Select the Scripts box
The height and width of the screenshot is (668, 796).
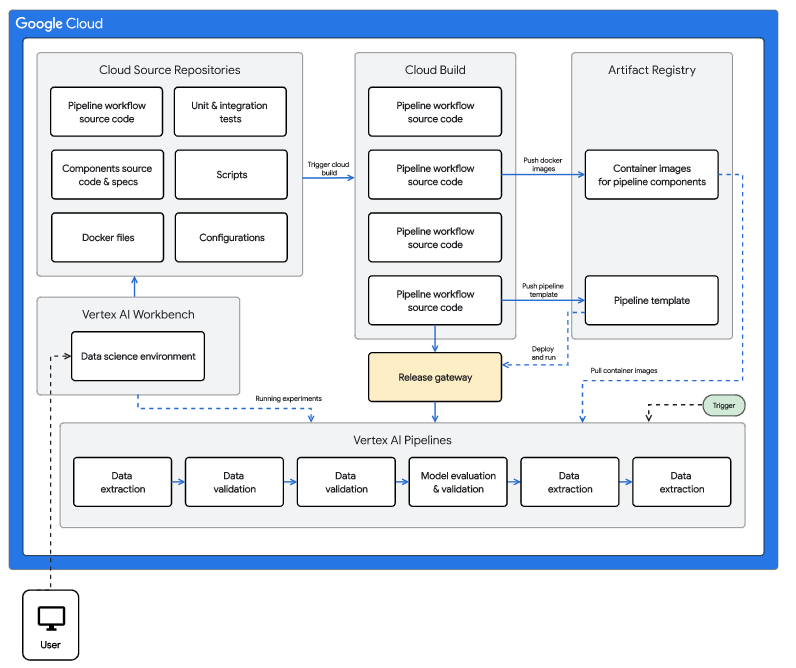[231, 175]
